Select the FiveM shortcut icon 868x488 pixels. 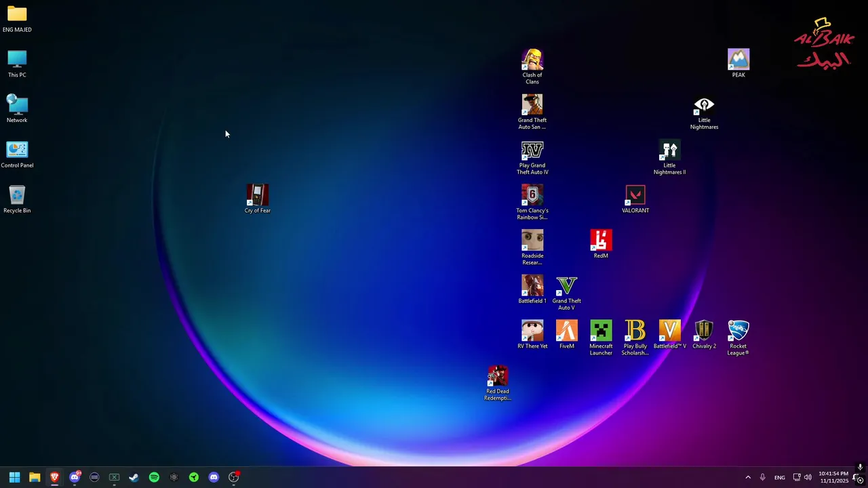click(567, 335)
